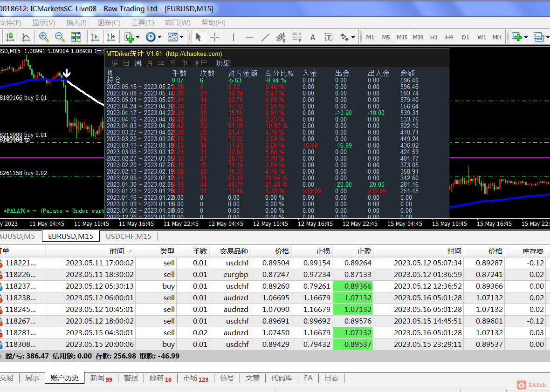The image size is (550, 392).
Task: Select the vertical line drawing tool
Action: click(x=234, y=37)
